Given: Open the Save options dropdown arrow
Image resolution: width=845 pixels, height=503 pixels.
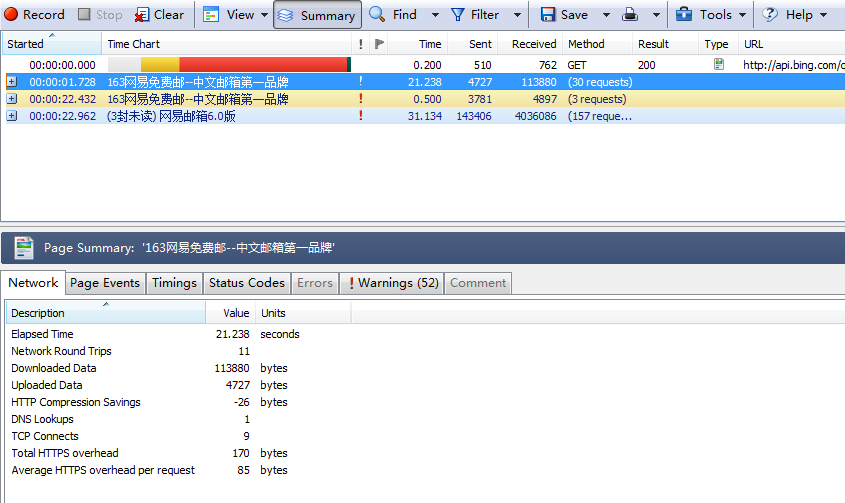Looking at the screenshot, I should tap(606, 15).
